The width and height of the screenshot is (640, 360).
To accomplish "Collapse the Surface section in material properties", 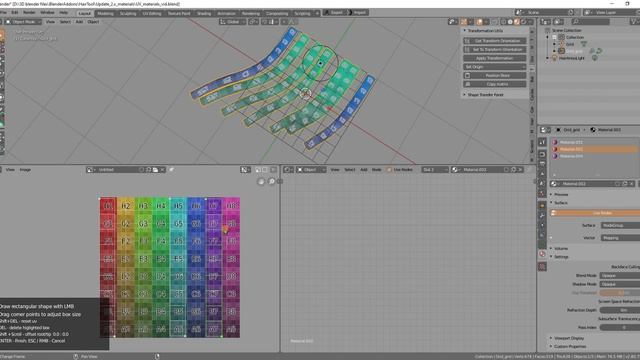I will (560, 203).
